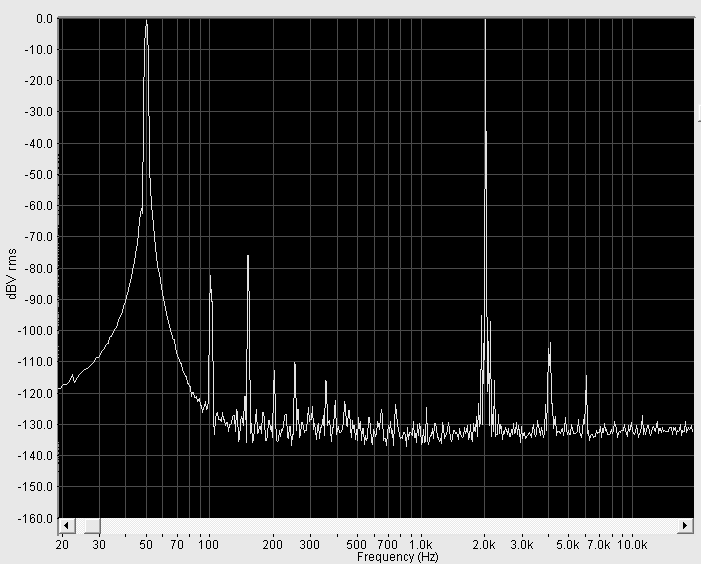This screenshot has height=564, width=701.
Task: Click the 'dBV rms' vertical axis title
Action: [x=12, y=274]
